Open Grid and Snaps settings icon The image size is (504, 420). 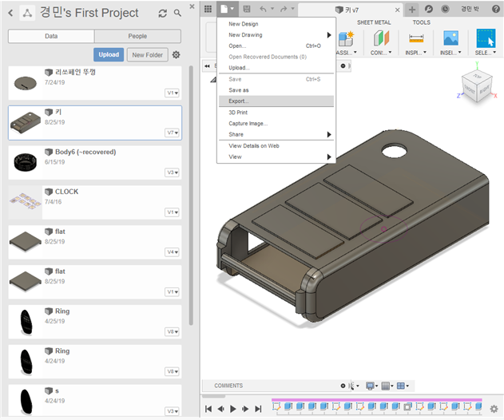point(386,386)
